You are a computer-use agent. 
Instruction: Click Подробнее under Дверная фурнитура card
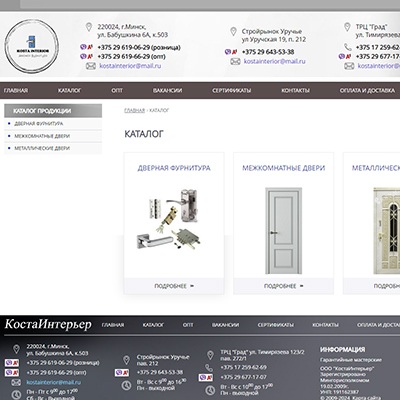click(x=174, y=286)
